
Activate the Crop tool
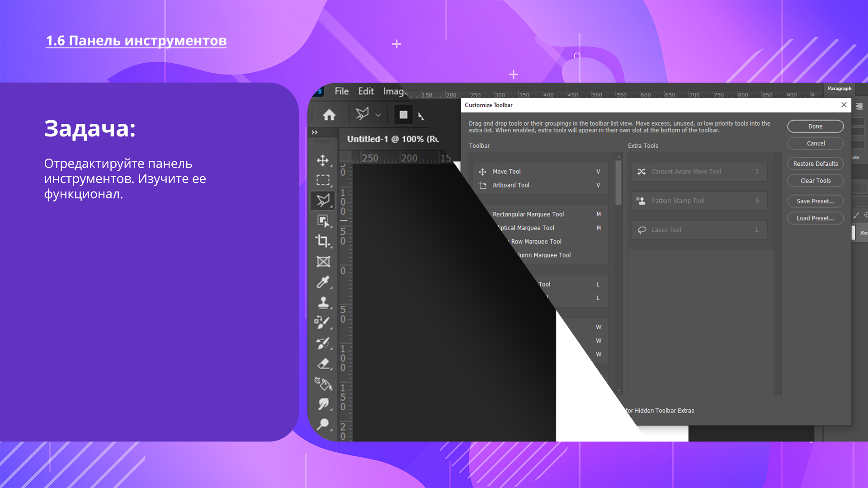point(323,241)
